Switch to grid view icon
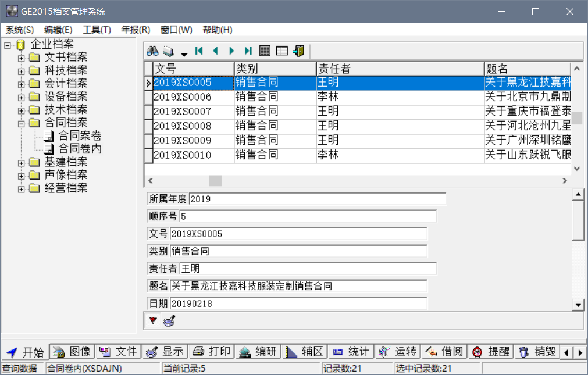Image resolution: width=588 pixels, height=375 pixels. click(x=265, y=51)
